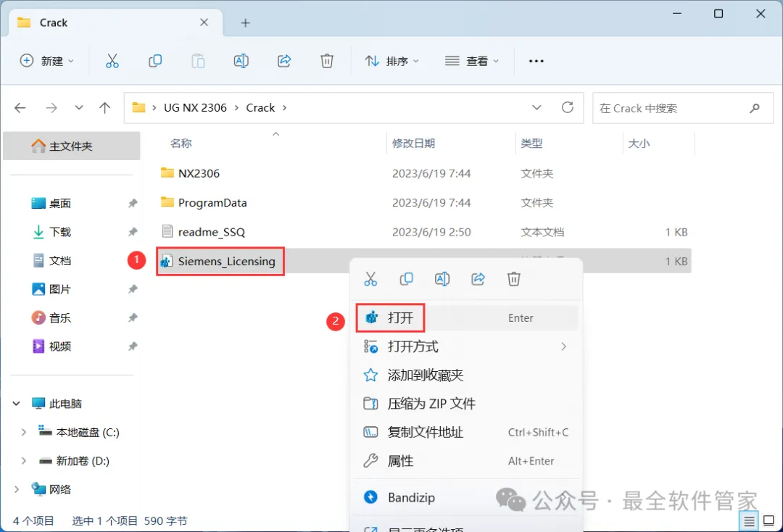
Task: Choose 复制文件地址 in the context menu
Action: coord(466,432)
